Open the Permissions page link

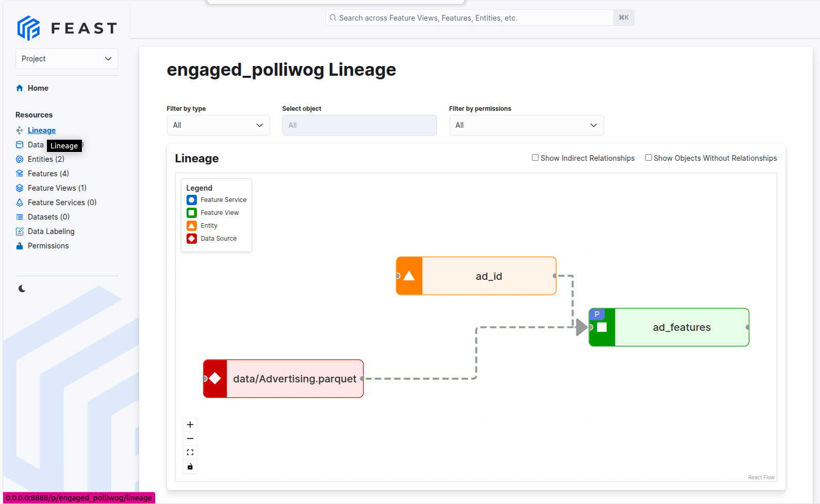click(x=48, y=246)
